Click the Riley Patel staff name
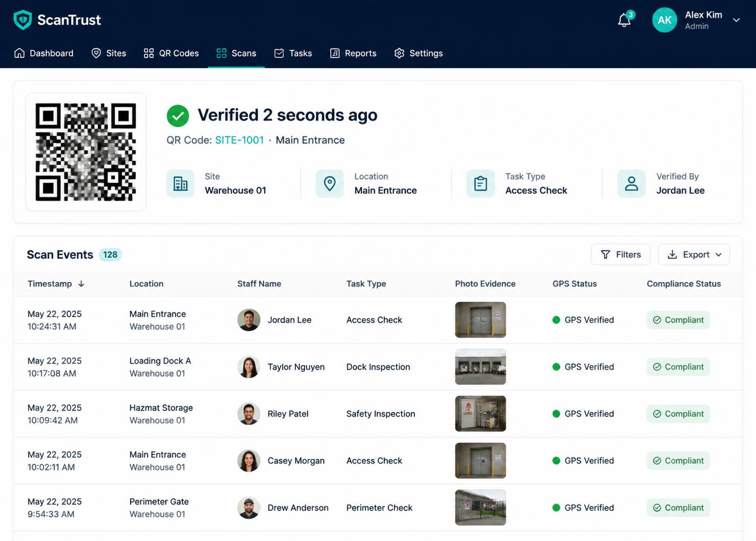 click(288, 414)
